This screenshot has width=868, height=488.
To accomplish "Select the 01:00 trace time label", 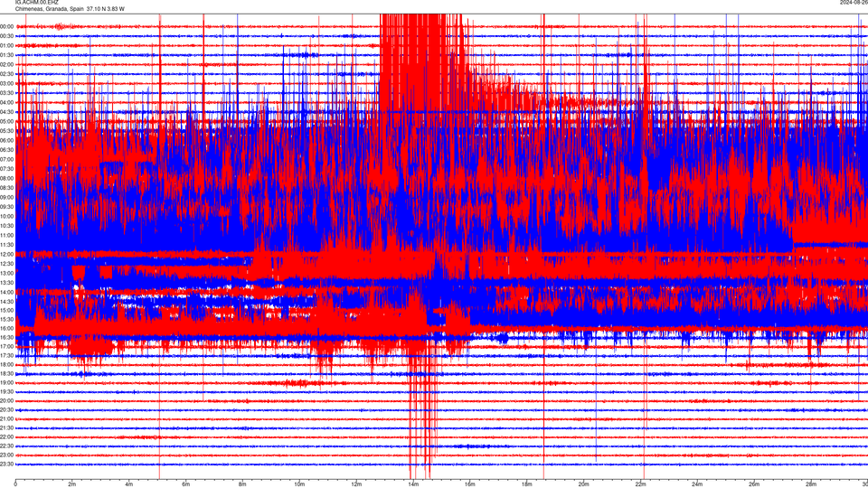I will pyautogui.click(x=6, y=45).
